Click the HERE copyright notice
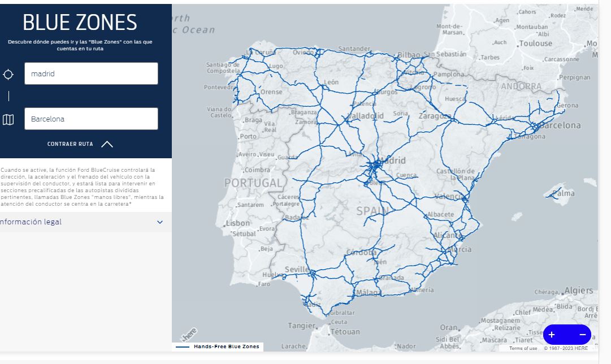611x364 pixels. [566, 348]
